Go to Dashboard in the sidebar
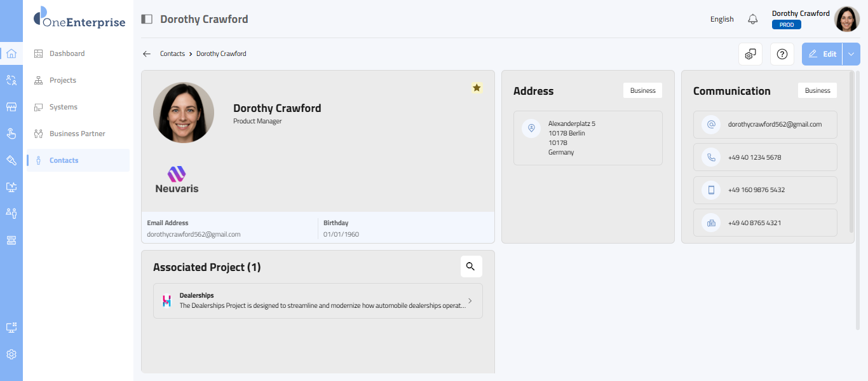 click(67, 53)
